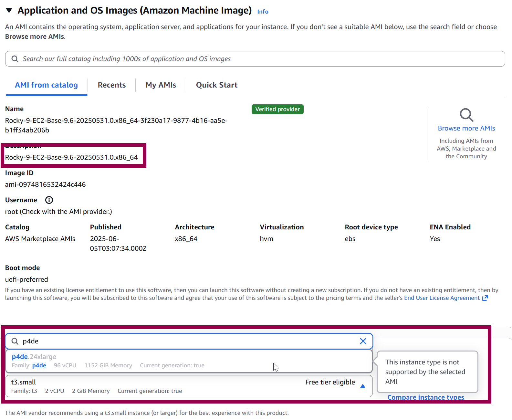Open the Compare instance types link

click(425, 397)
